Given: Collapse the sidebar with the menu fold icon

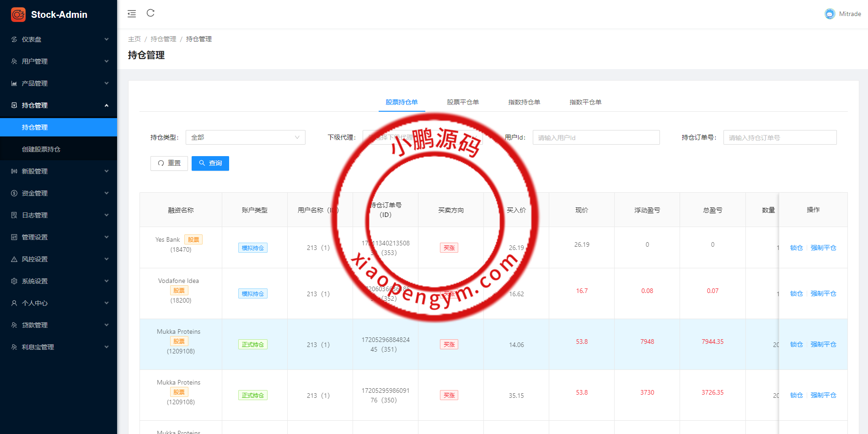Looking at the screenshot, I should [x=132, y=14].
